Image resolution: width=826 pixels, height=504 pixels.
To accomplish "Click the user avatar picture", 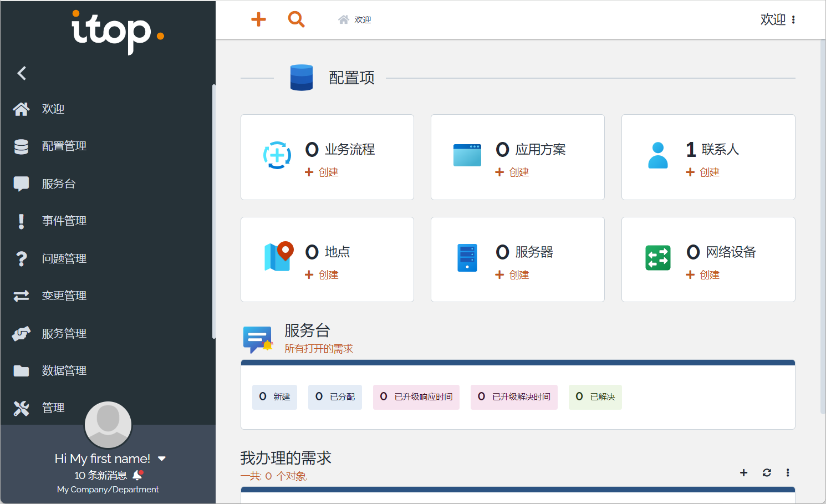I will click(108, 425).
